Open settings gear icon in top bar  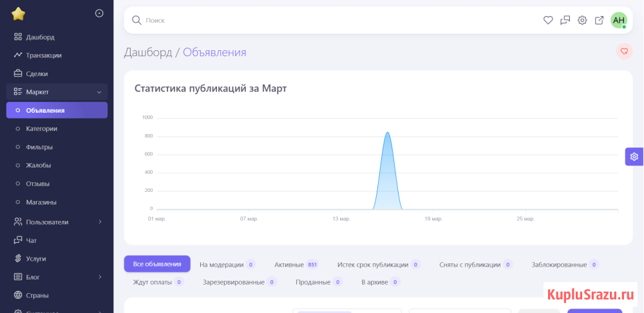click(582, 20)
